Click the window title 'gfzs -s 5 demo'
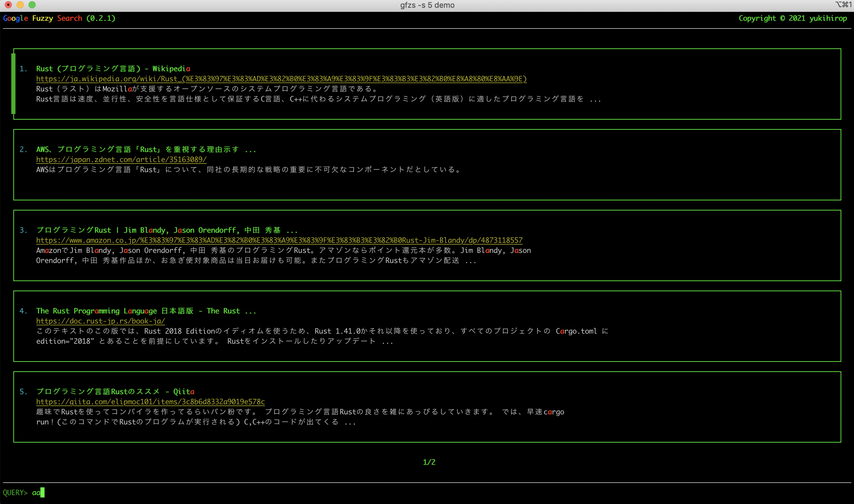This screenshot has height=504, width=854. point(427,5)
